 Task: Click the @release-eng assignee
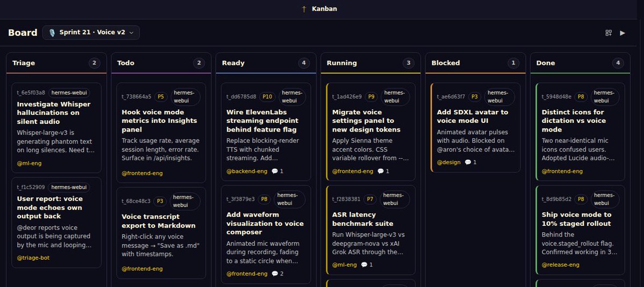tap(560, 264)
